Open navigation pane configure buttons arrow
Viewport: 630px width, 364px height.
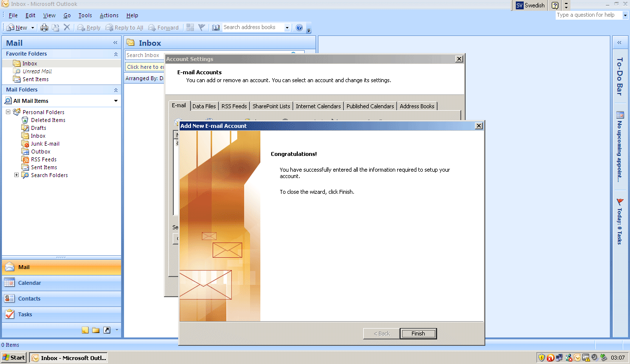click(117, 330)
